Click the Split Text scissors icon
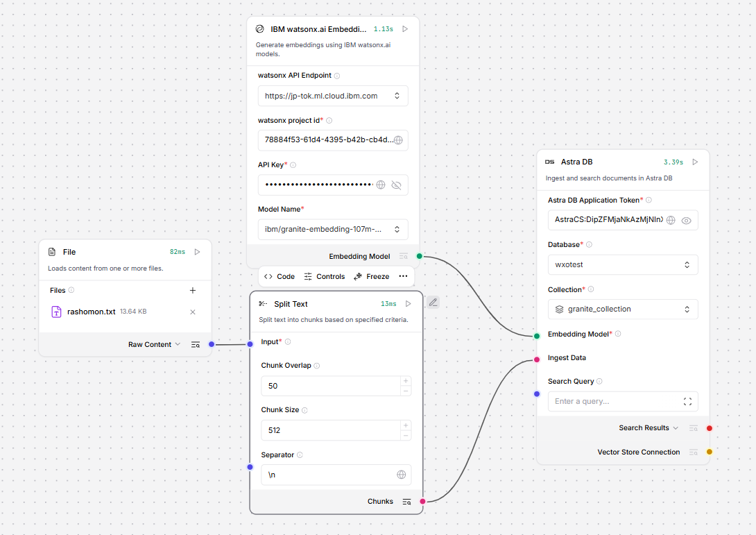 (x=263, y=304)
